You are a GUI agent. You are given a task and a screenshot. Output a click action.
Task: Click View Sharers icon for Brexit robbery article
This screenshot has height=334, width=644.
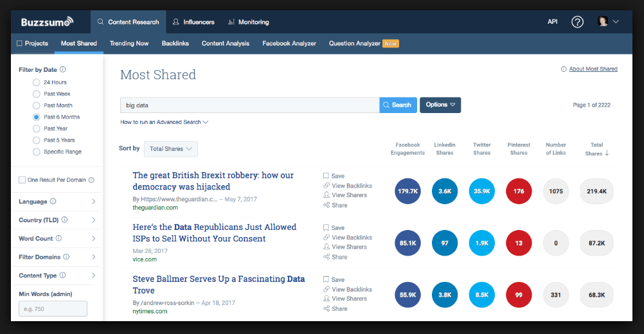tap(326, 195)
